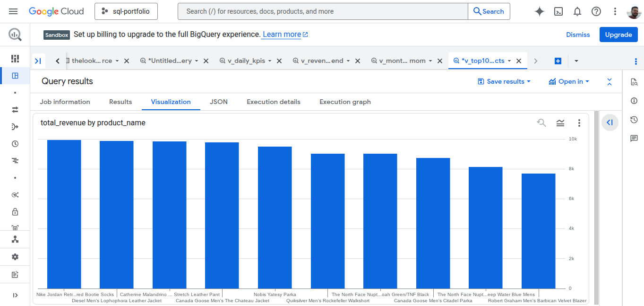Click the Upgrade button

(618, 34)
